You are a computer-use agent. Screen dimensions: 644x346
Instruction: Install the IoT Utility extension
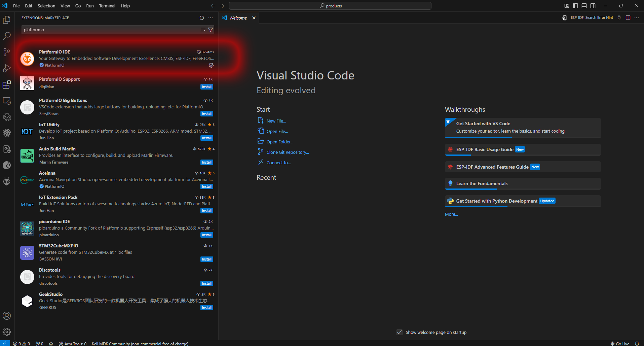(206, 138)
